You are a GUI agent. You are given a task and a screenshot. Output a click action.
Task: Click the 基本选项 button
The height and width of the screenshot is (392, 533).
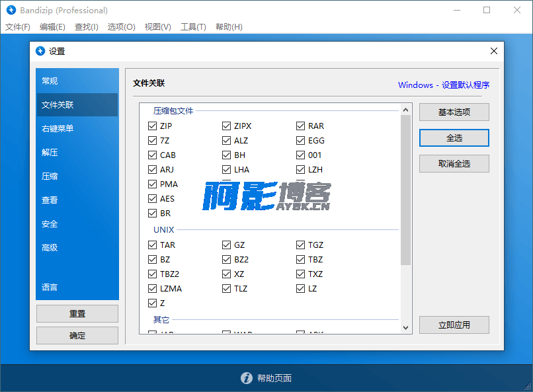pyautogui.click(x=454, y=112)
